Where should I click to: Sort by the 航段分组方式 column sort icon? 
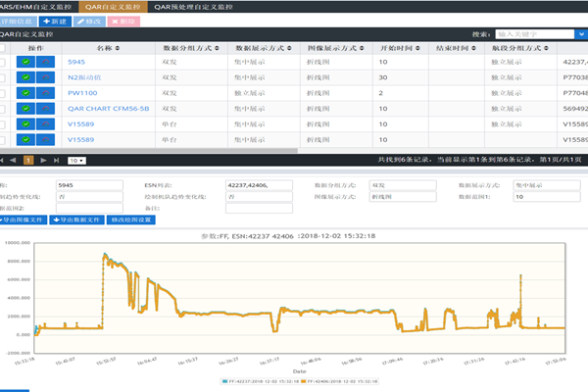tap(546, 48)
